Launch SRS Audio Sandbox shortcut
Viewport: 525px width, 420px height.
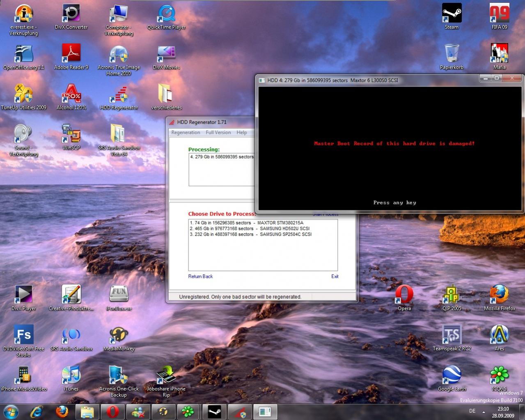coord(71,335)
